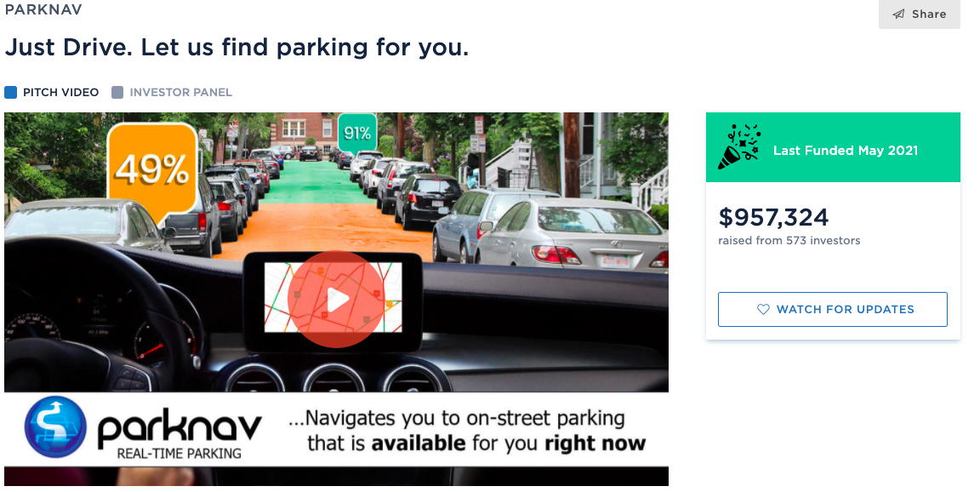Click the Share button

pos(919,14)
